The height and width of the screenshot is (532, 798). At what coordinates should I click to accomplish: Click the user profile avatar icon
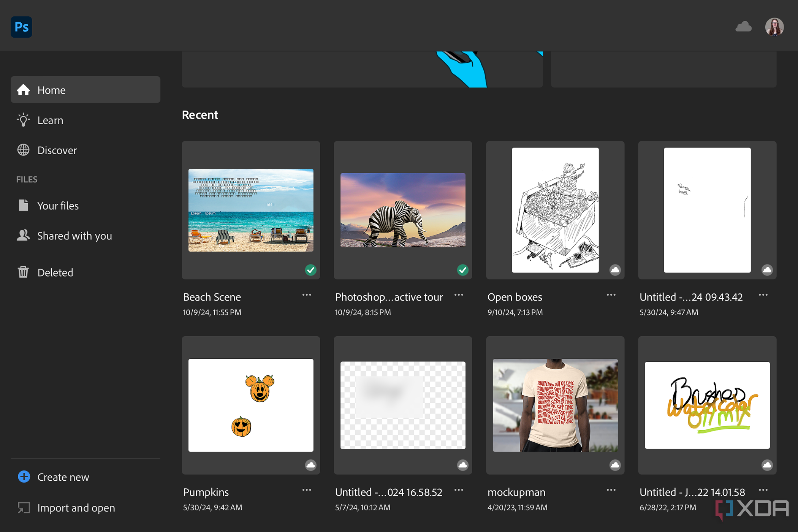point(775,25)
